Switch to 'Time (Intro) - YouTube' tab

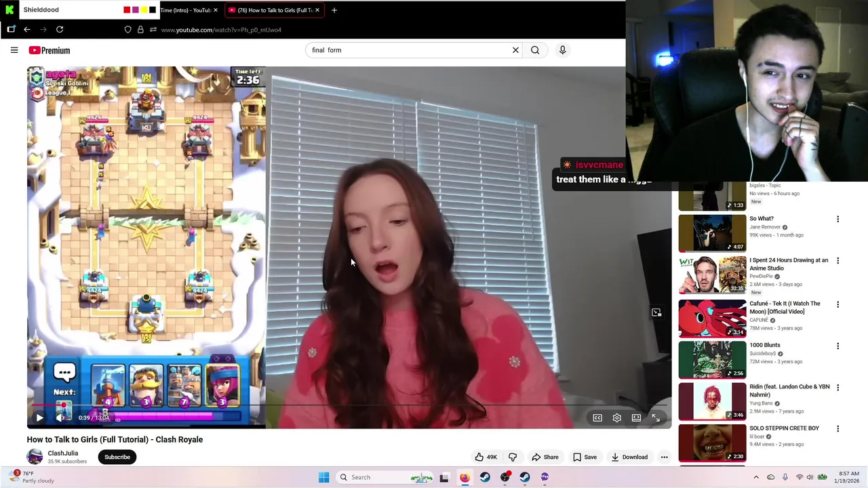(x=184, y=10)
